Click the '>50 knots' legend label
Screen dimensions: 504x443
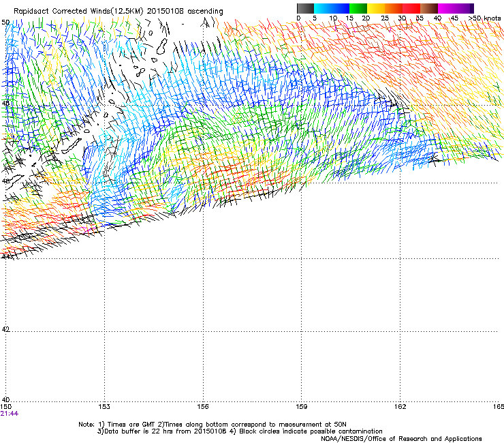tap(484, 18)
